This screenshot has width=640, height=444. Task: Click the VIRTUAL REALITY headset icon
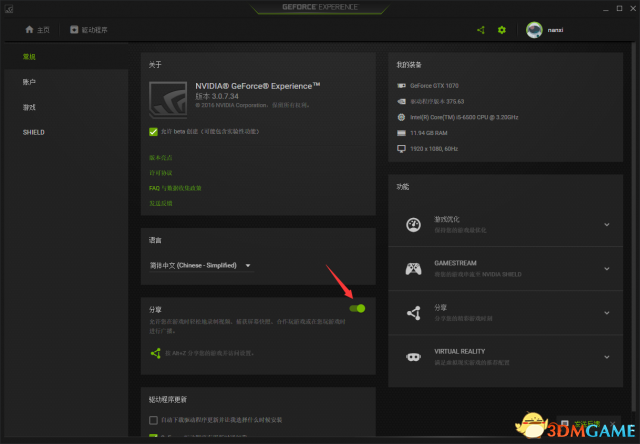point(413,357)
